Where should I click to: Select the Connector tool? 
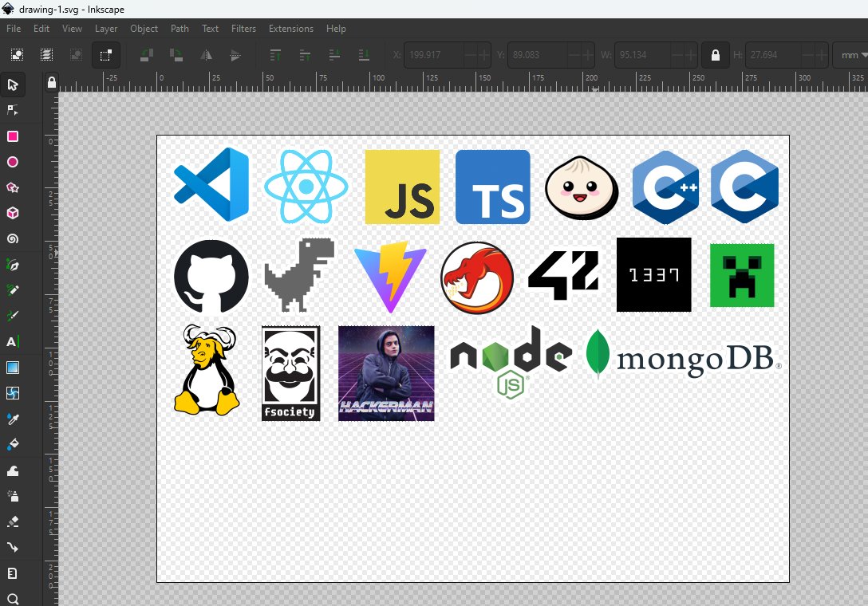pos(13,547)
